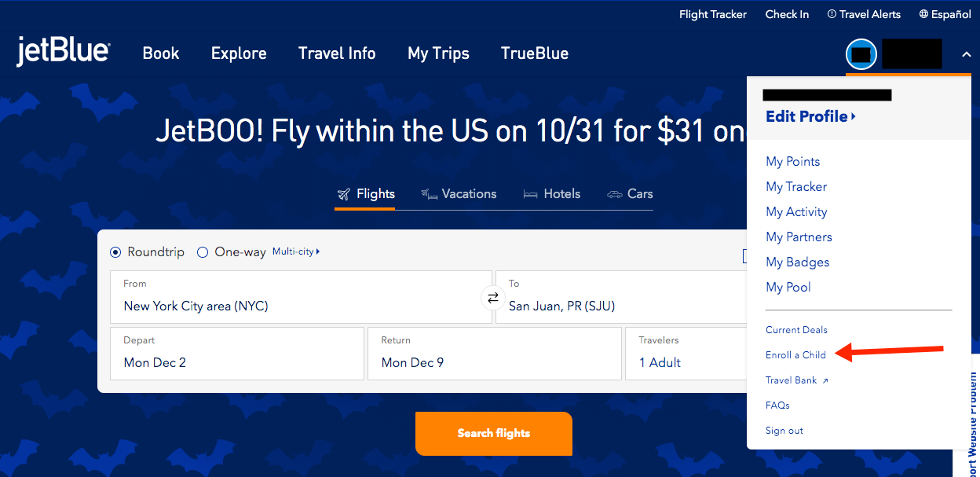This screenshot has width=980, height=477.
Task: Click the Edit Profile link
Action: click(x=810, y=116)
